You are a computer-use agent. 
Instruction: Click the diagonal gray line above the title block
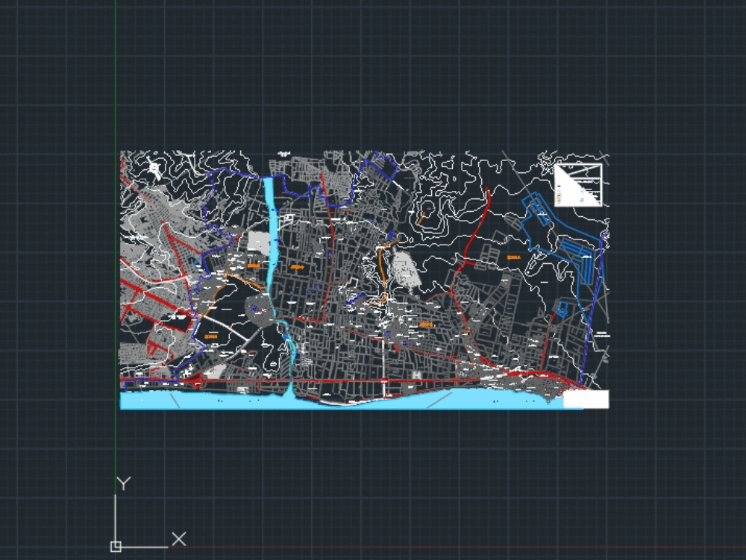point(604,158)
